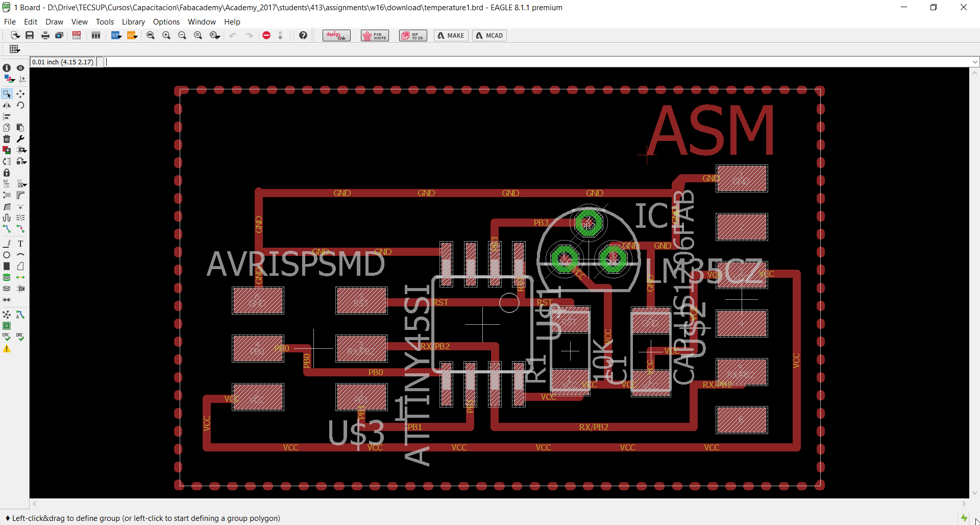Select the Miter tool

(x=20, y=195)
